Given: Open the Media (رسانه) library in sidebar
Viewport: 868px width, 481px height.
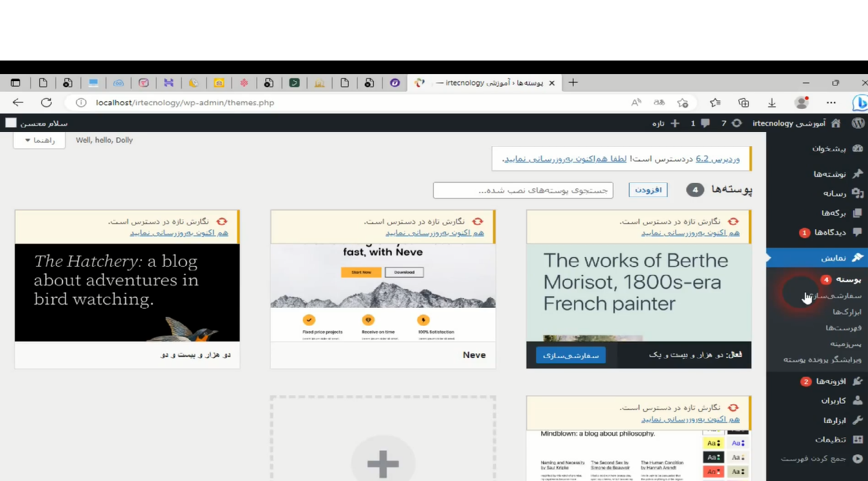Looking at the screenshot, I should [x=857, y=193].
